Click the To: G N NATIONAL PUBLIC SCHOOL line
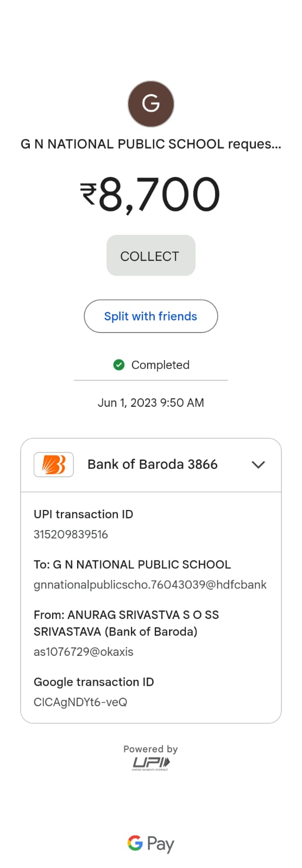Image resolution: width=302 pixels, height=868 pixels. coord(133,564)
